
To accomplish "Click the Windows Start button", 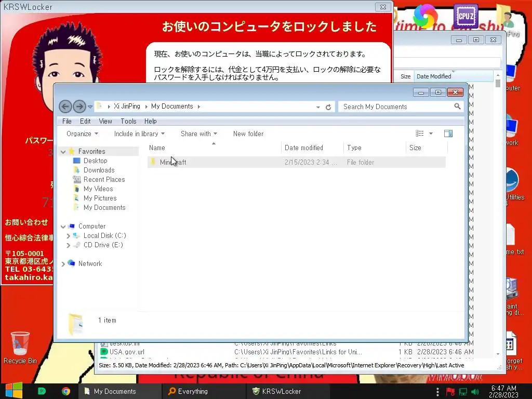I will pyautogui.click(x=14, y=391).
